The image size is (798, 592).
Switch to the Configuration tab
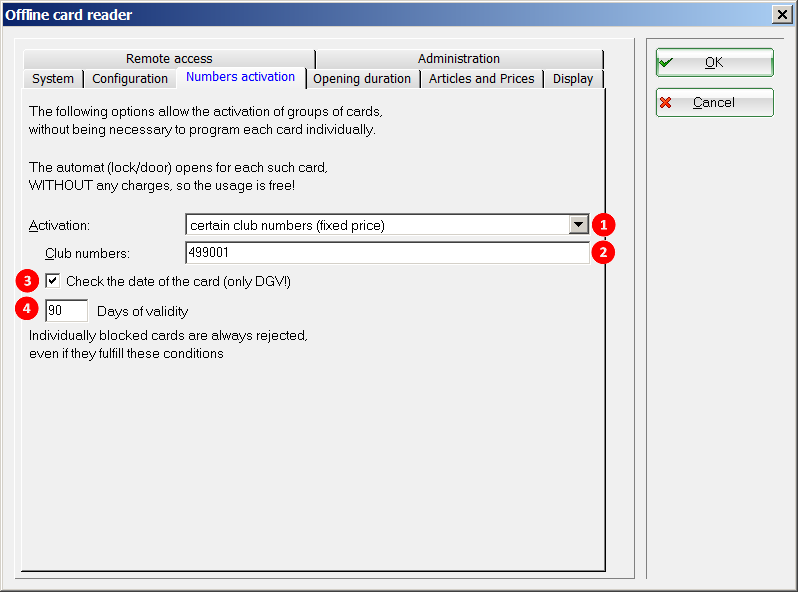pyautogui.click(x=130, y=79)
